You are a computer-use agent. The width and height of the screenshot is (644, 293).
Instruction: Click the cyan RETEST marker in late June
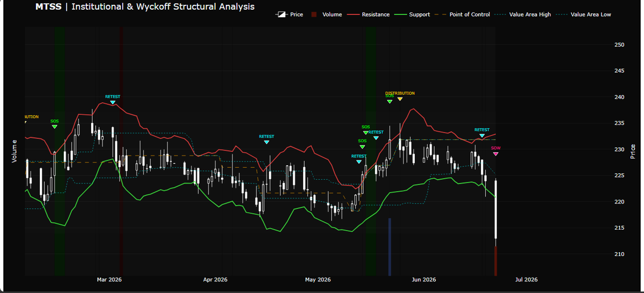tap(482, 135)
